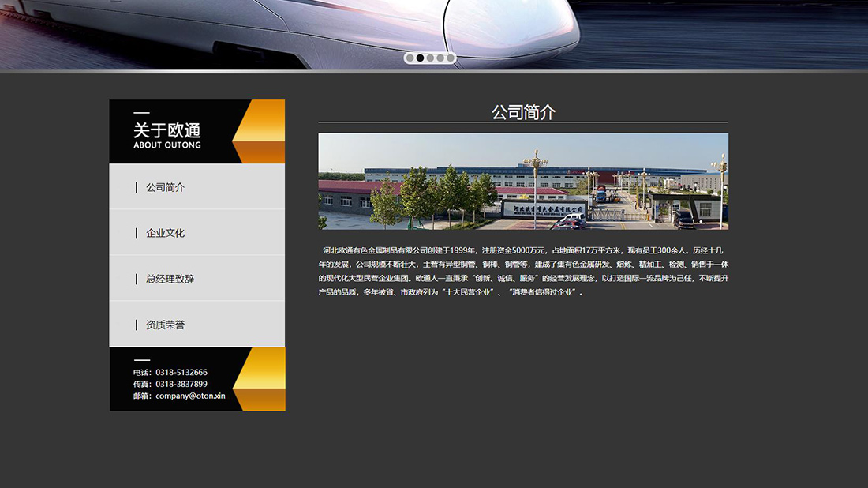The height and width of the screenshot is (488, 868).
Task: Select the first carousel indicator dot
Action: (x=410, y=58)
